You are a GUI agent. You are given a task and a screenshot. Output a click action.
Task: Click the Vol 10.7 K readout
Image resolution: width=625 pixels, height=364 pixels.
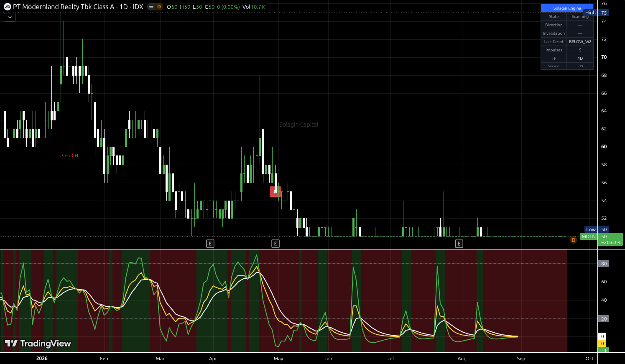coord(254,7)
